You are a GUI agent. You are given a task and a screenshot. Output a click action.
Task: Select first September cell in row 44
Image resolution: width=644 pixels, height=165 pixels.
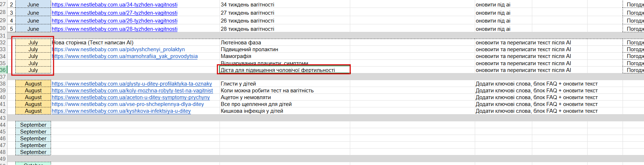33,125
